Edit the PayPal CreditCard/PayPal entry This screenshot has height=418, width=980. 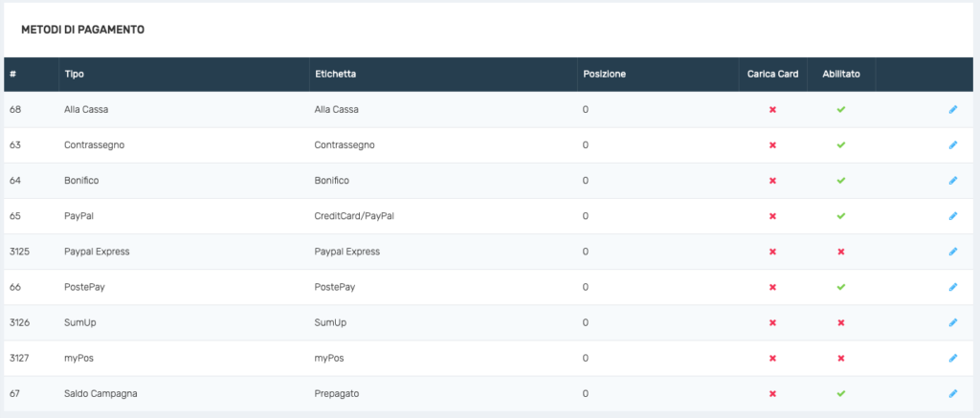click(x=952, y=216)
